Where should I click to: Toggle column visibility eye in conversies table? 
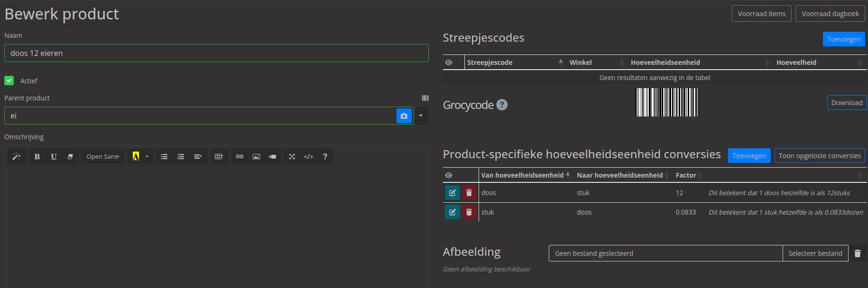click(449, 175)
